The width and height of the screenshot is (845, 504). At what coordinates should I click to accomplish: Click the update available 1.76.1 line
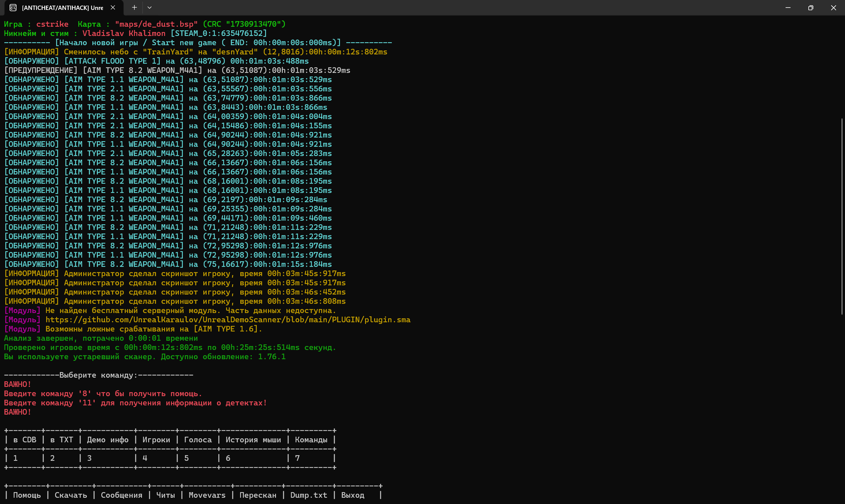click(x=145, y=357)
